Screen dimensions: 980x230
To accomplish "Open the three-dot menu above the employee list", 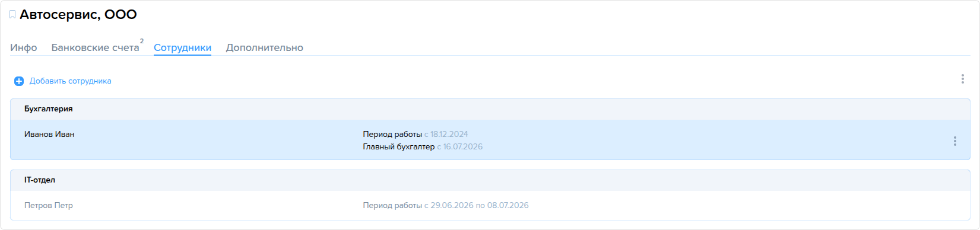I will (962, 79).
